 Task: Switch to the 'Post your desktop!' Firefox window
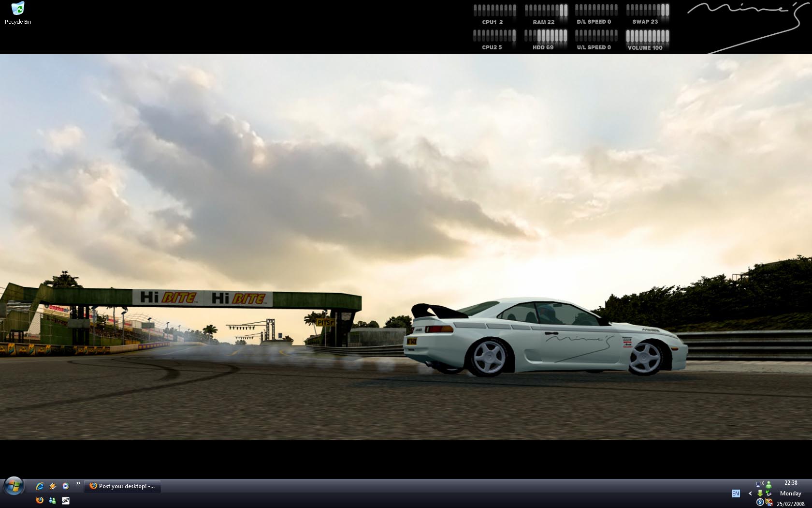[x=123, y=486]
